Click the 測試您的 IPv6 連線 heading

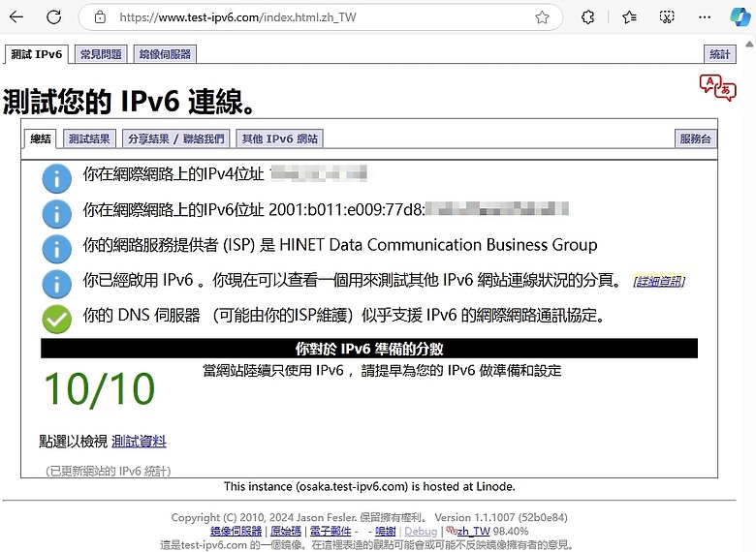(128, 101)
